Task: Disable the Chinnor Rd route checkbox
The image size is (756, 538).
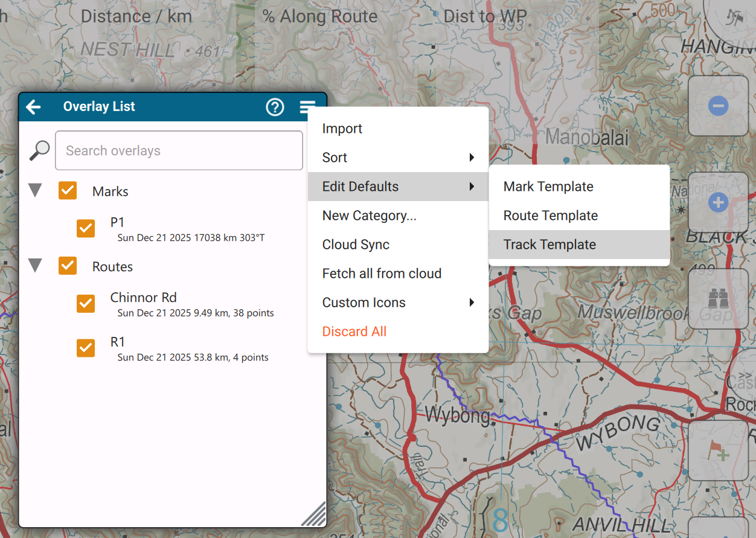Action: [x=86, y=304]
